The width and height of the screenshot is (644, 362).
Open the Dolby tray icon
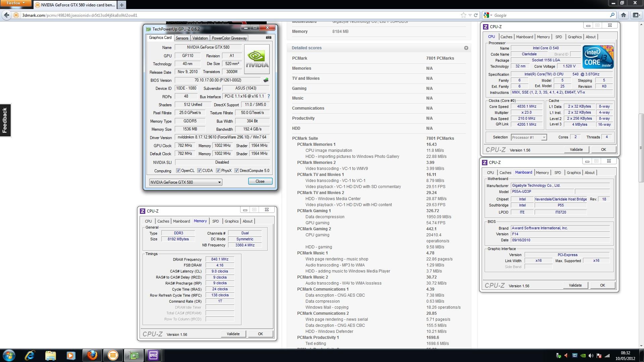tap(575, 356)
